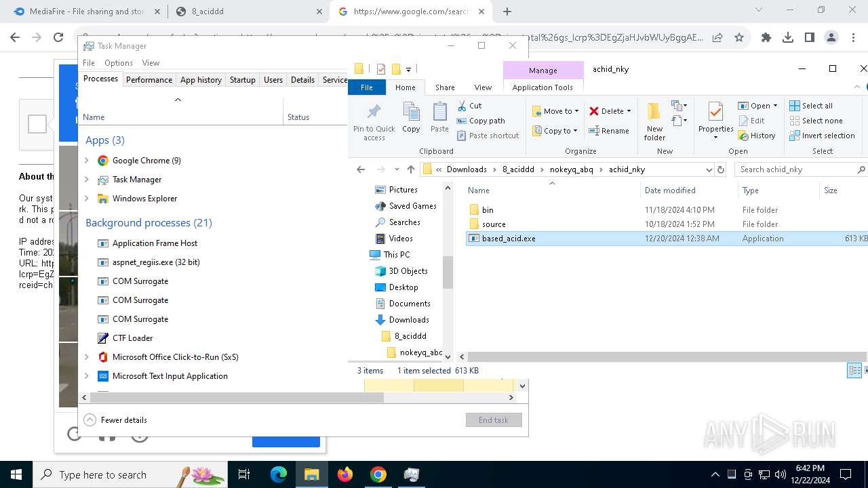Click the End task button
Screen dimensions: 868x488
click(x=494, y=420)
